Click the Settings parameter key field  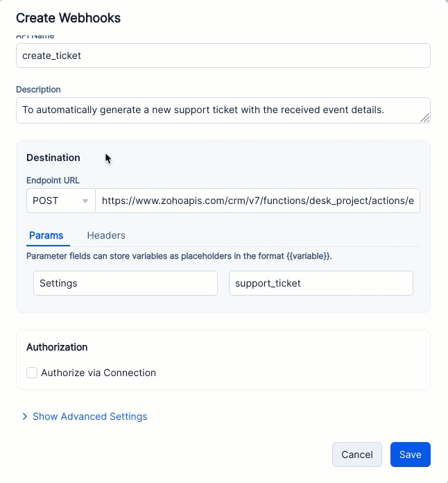(x=126, y=283)
